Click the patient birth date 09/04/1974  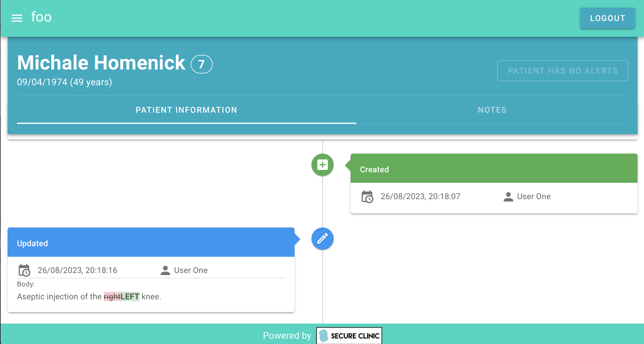tap(64, 82)
